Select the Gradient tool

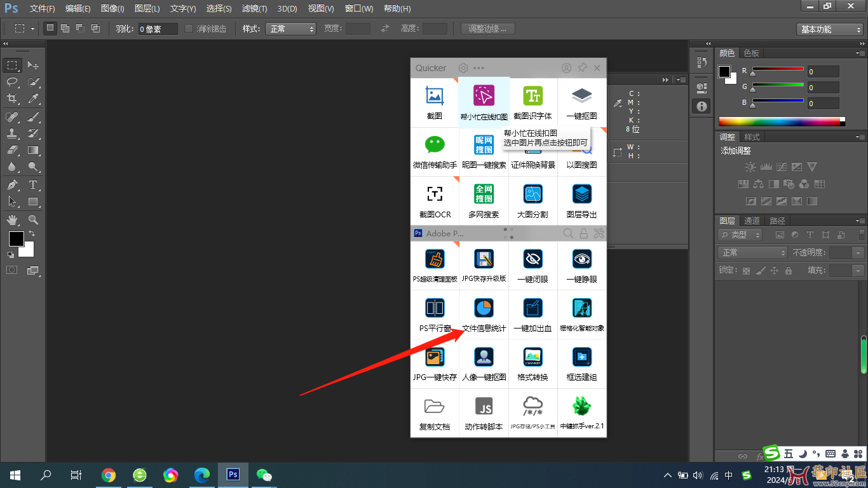(33, 150)
